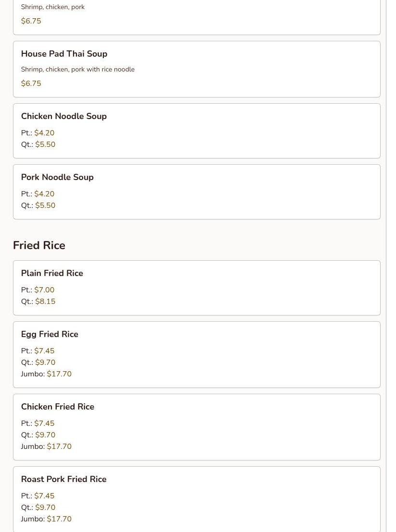Pick the Pork Noodle Soup pint price
Viewport: 396px width, 532px height.
tap(44, 194)
